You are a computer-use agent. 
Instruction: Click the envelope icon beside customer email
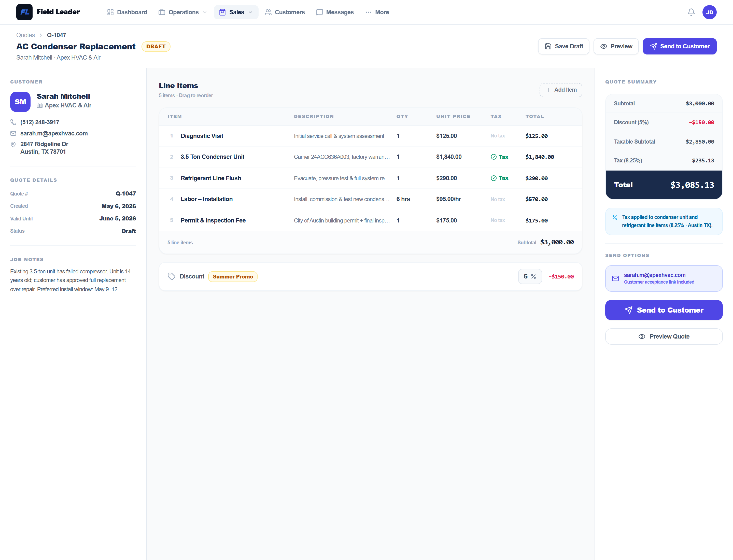tap(13, 133)
